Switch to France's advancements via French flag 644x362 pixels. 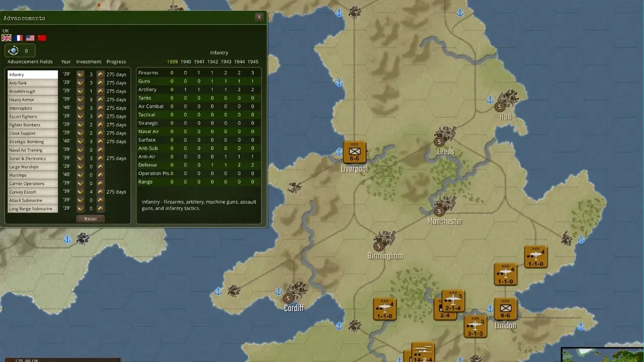click(x=18, y=38)
